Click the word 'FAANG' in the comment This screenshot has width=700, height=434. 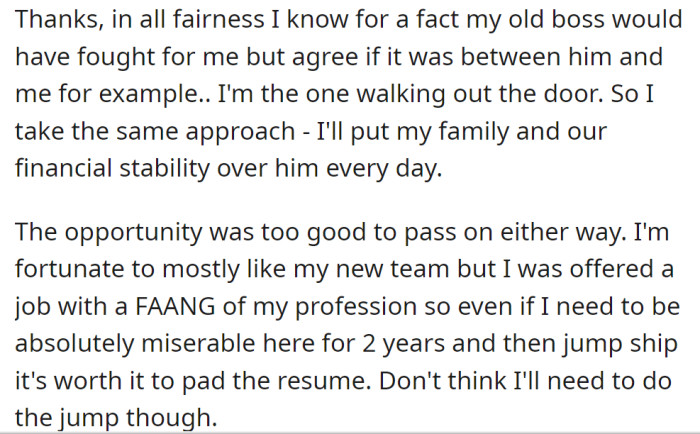coord(175,308)
